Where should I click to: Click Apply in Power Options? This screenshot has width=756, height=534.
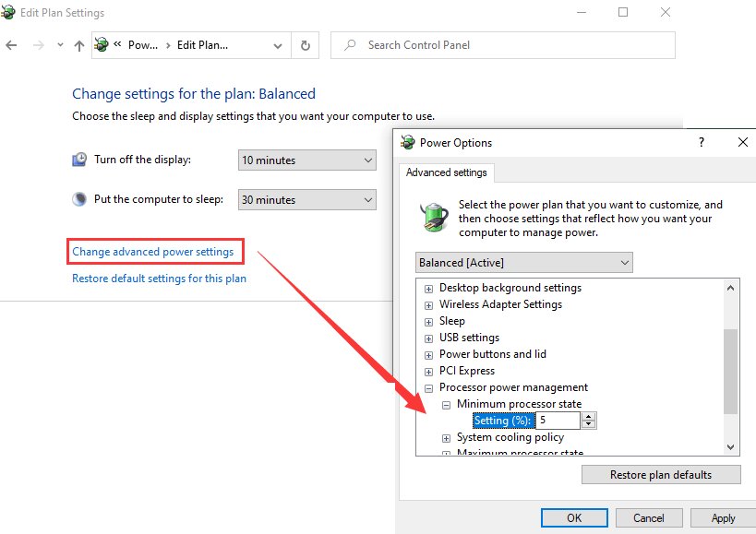723,517
